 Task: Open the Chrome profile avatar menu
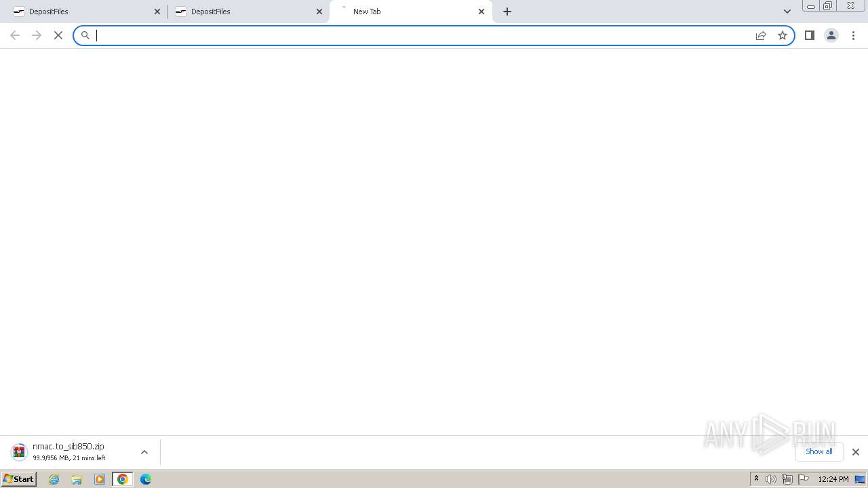[831, 35]
